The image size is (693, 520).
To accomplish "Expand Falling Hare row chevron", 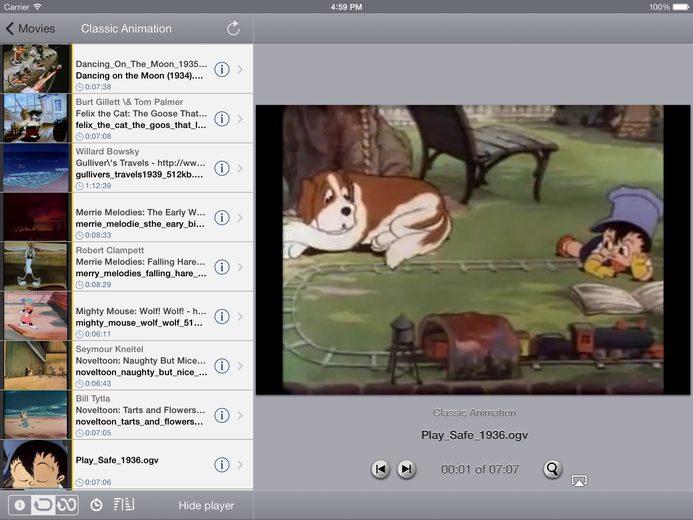I will (x=240, y=267).
